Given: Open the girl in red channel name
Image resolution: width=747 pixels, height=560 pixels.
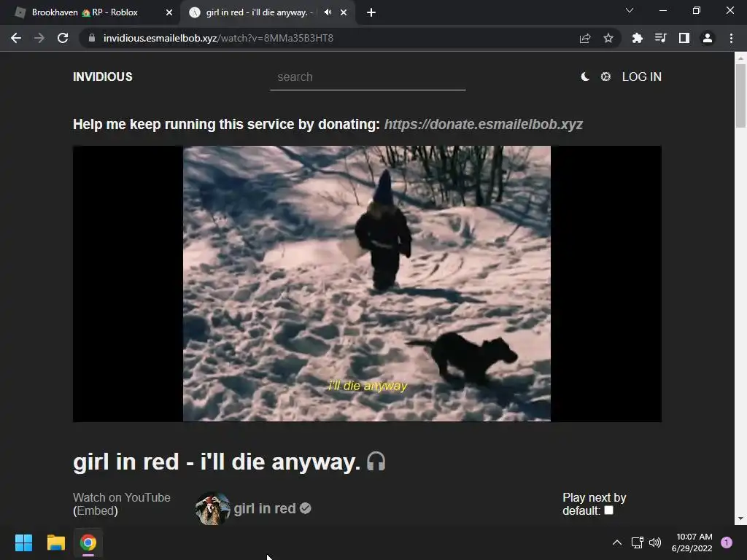Looking at the screenshot, I should (x=264, y=508).
